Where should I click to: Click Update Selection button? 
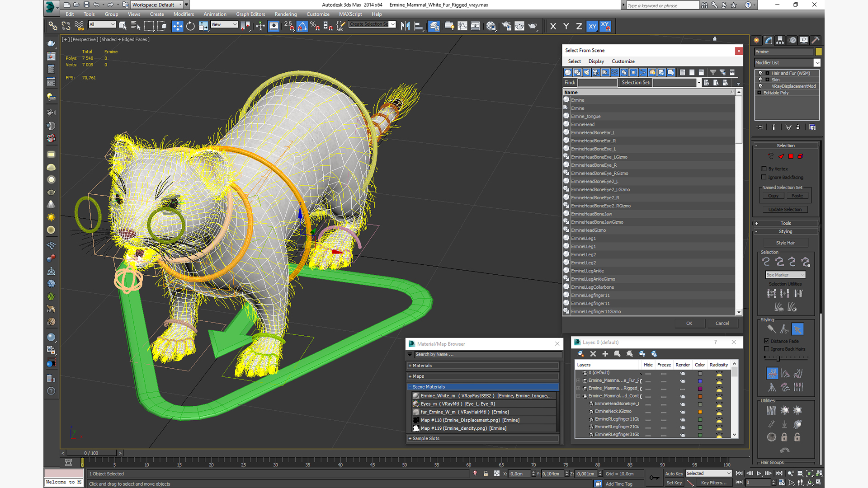[785, 210]
